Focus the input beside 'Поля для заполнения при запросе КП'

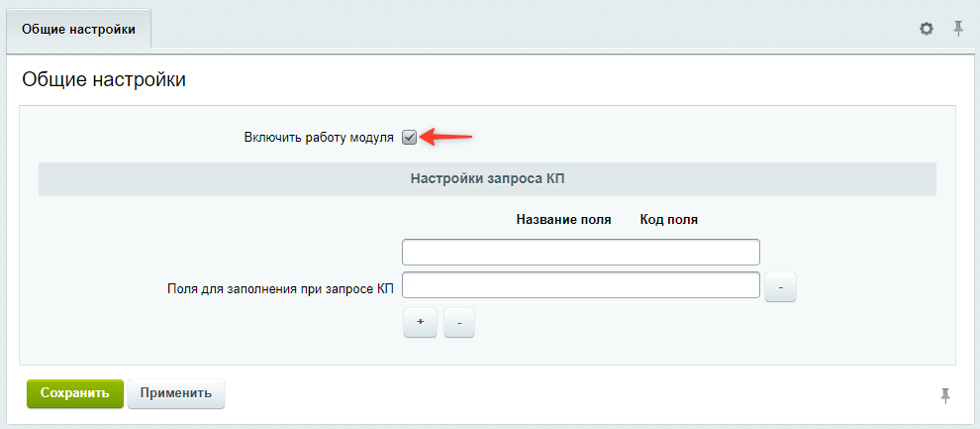point(581,285)
